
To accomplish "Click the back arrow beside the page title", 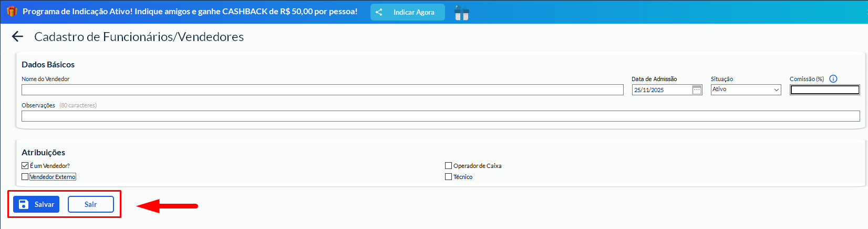I will [x=18, y=36].
